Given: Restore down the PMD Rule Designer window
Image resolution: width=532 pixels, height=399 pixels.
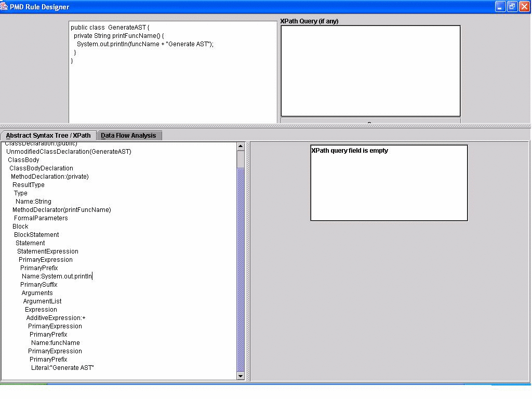Looking at the screenshot, I should (512, 7).
